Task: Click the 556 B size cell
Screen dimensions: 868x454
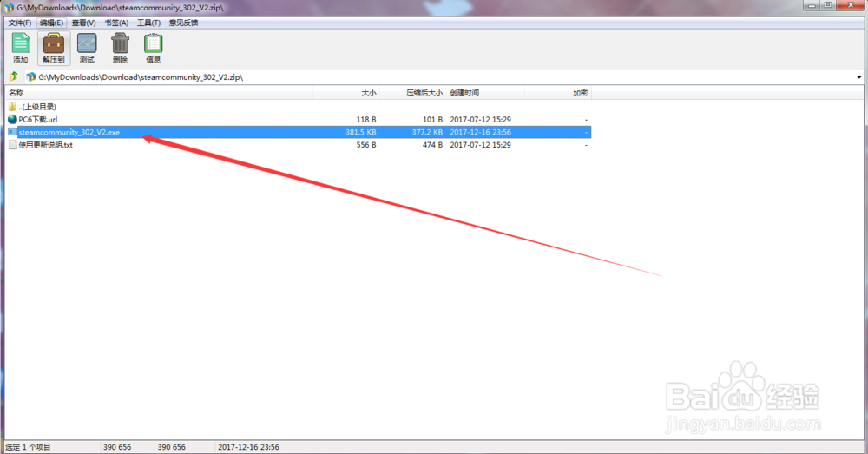Action: point(366,144)
